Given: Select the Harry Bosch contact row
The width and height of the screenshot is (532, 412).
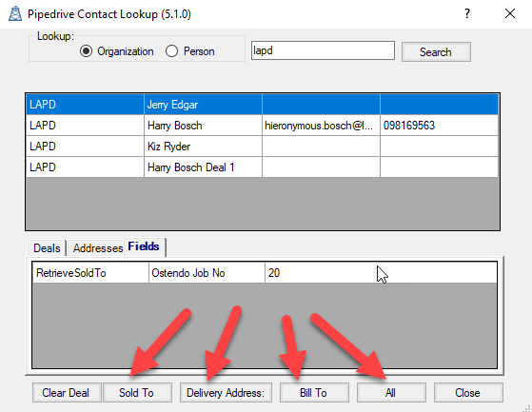Looking at the screenshot, I should pyautogui.click(x=263, y=126).
